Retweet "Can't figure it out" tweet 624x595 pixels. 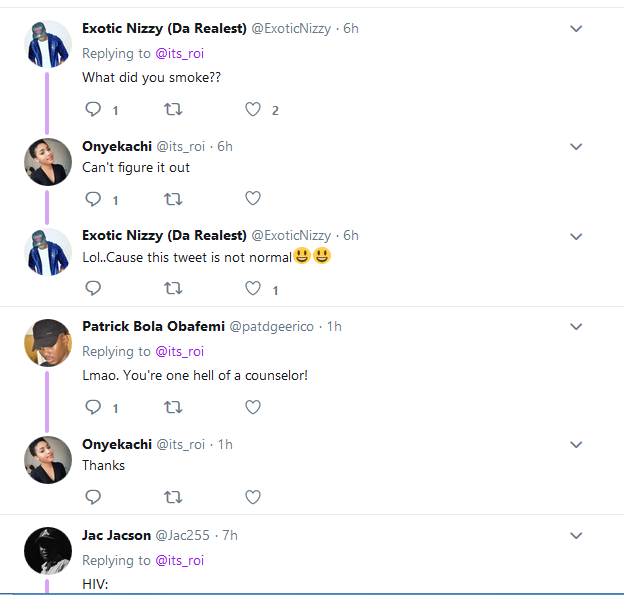173,199
